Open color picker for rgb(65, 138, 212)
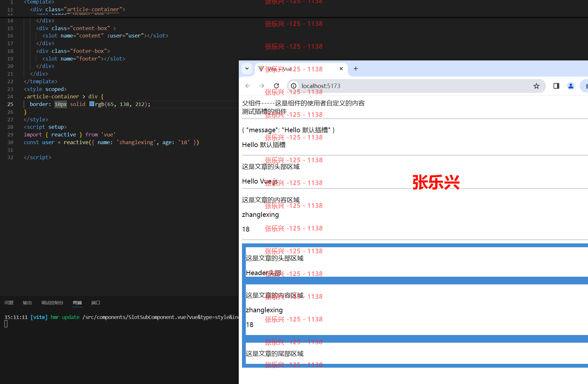Image resolution: width=588 pixels, height=384 pixels. coord(92,104)
